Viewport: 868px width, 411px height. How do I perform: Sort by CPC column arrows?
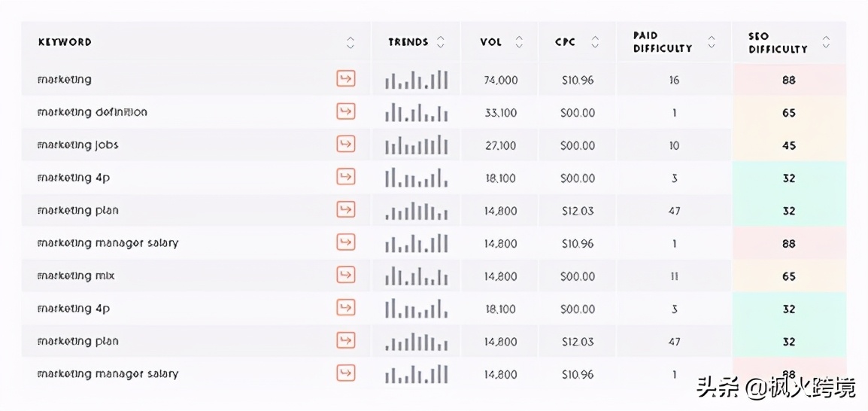pyautogui.click(x=595, y=42)
